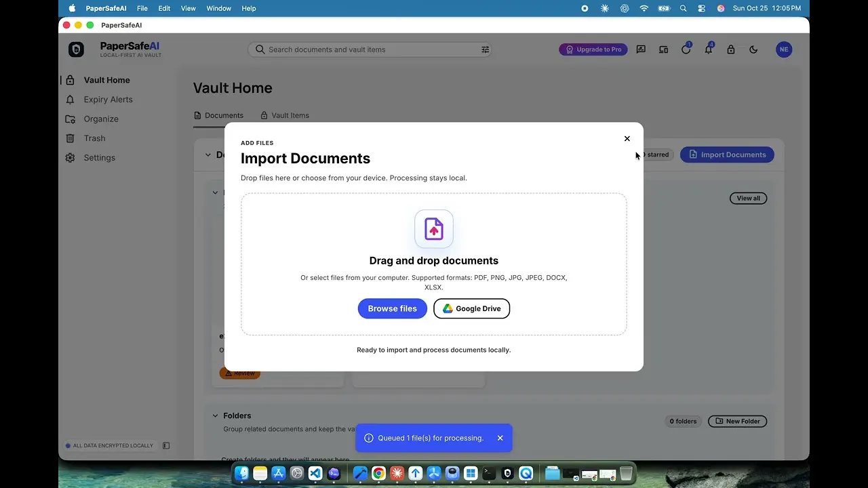The image size is (868, 488).
Task: Click the upload document icon in drop zone
Action: coord(434,229)
